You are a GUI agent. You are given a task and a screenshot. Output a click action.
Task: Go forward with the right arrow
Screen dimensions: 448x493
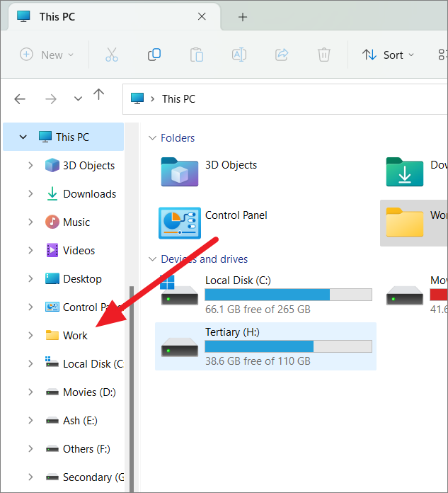(x=50, y=99)
